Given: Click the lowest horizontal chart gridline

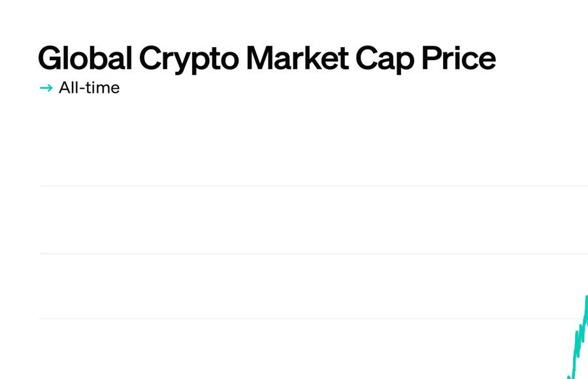Looking at the screenshot, I should click(314, 319).
